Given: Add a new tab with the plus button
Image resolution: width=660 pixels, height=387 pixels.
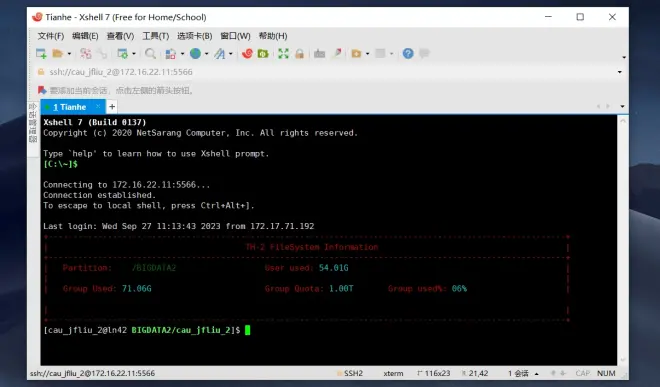Looking at the screenshot, I should [112, 107].
